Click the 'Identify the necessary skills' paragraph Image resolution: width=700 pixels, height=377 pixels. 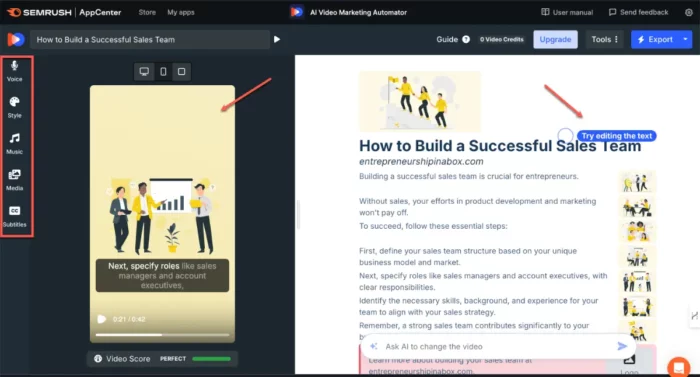click(x=479, y=306)
